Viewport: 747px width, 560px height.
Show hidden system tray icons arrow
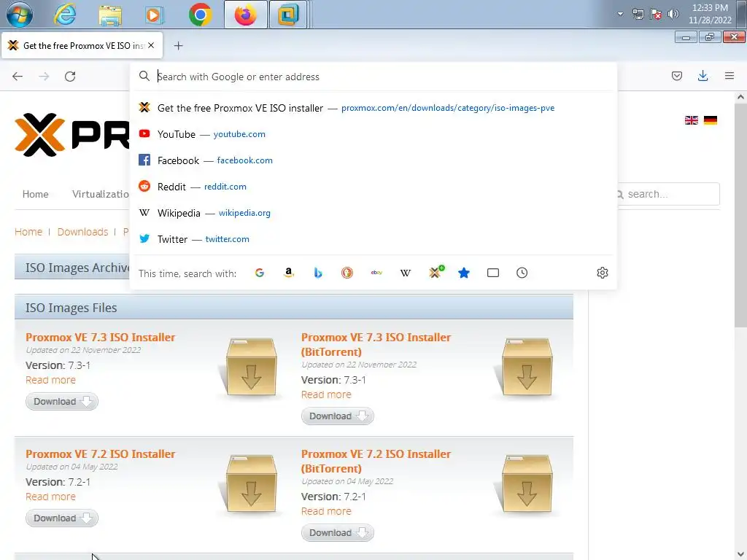pyautogui.click(x=620, y=14)
